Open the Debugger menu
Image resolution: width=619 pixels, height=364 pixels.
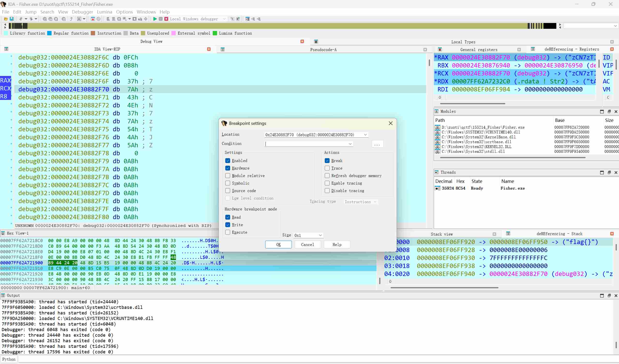tap(82, 12)
